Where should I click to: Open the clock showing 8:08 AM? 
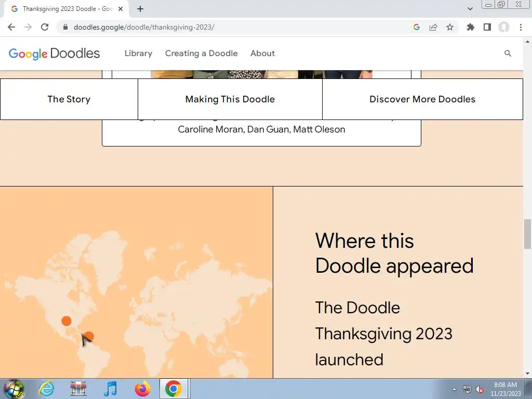[x=506, y=389]
